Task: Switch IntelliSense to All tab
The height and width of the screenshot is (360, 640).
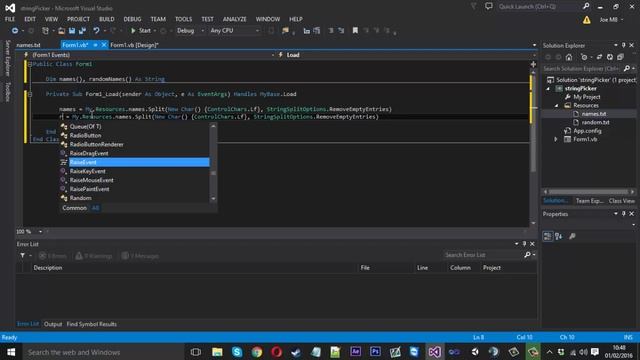Action: click(x=96, y=208)
